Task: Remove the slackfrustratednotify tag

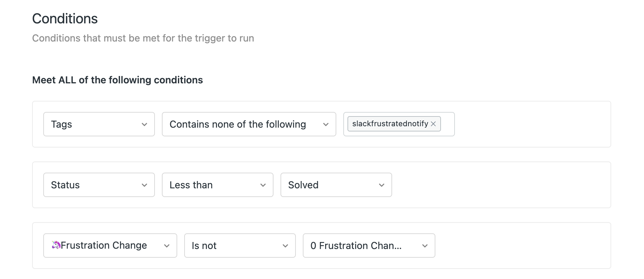Action: pyautogui.click(x=433, y=124)
